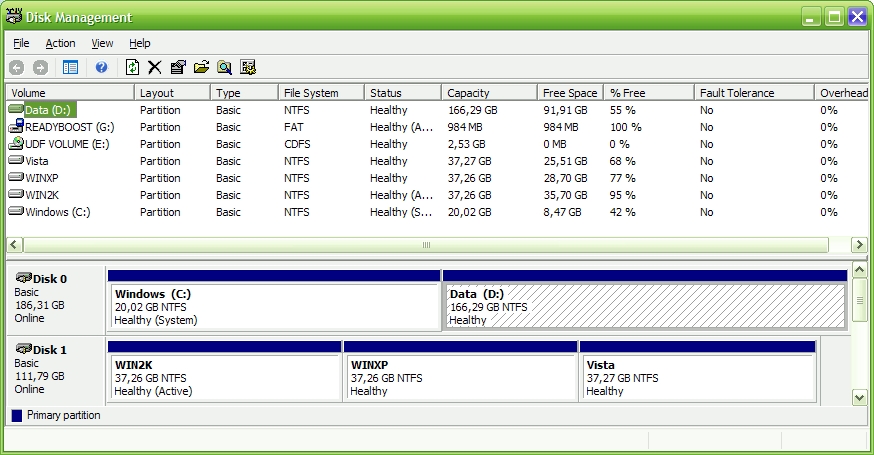Sort by Fault Tolerance column header
The height and width of the screenshot is (455, 874).
coord(754,93)
